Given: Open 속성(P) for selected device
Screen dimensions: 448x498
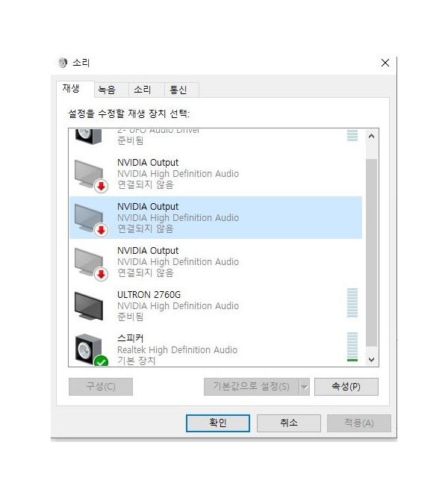Looking at the screenshot, I should click(346, 387).
